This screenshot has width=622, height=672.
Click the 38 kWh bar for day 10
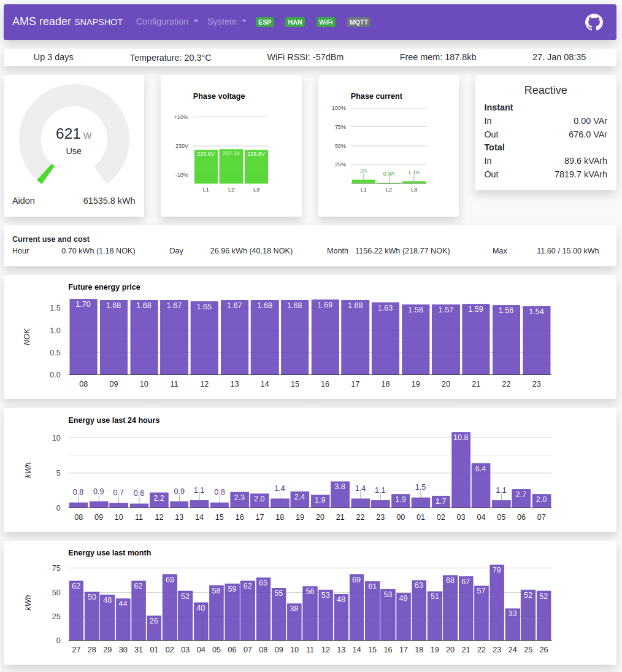point(294,622)
